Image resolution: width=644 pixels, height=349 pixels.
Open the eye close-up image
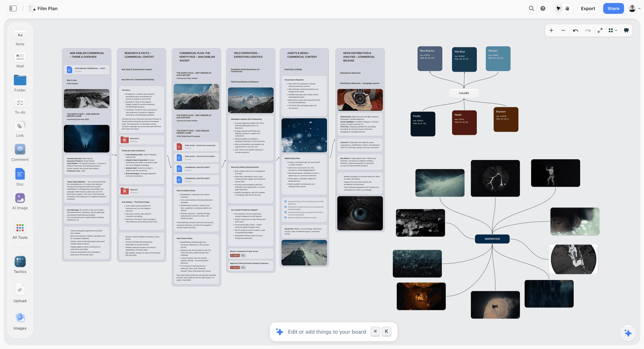click(x=360, y=213)
